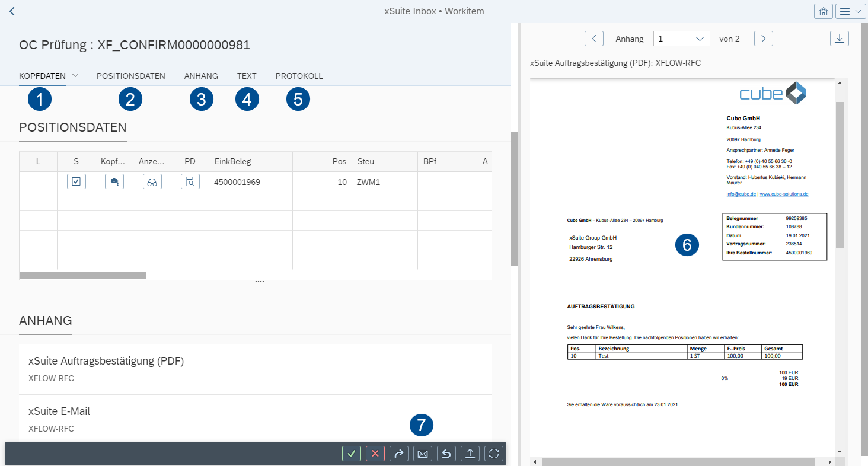Approve the workitem with the green checkmark
This screenshot has height=466, width=868.
(x=352, y=454)
